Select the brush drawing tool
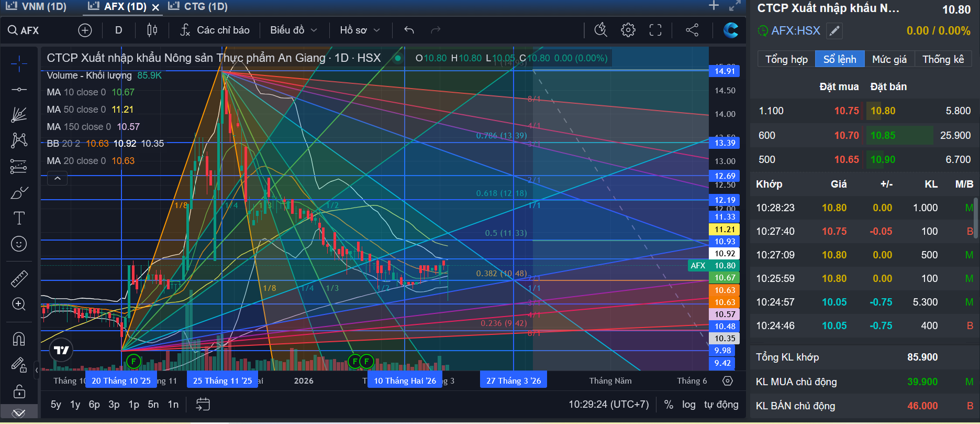The height and width of the screenshot is (424, 980). tap(19, 193)
